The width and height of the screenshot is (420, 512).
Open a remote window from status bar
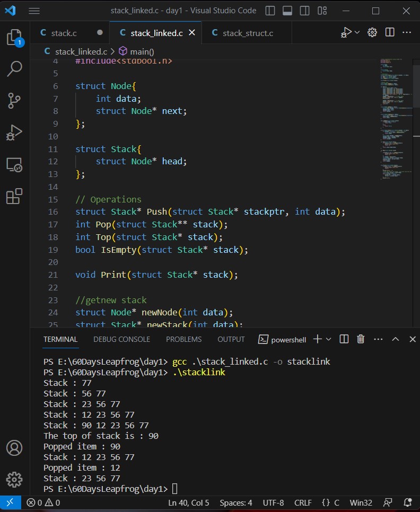pos(11,502)
